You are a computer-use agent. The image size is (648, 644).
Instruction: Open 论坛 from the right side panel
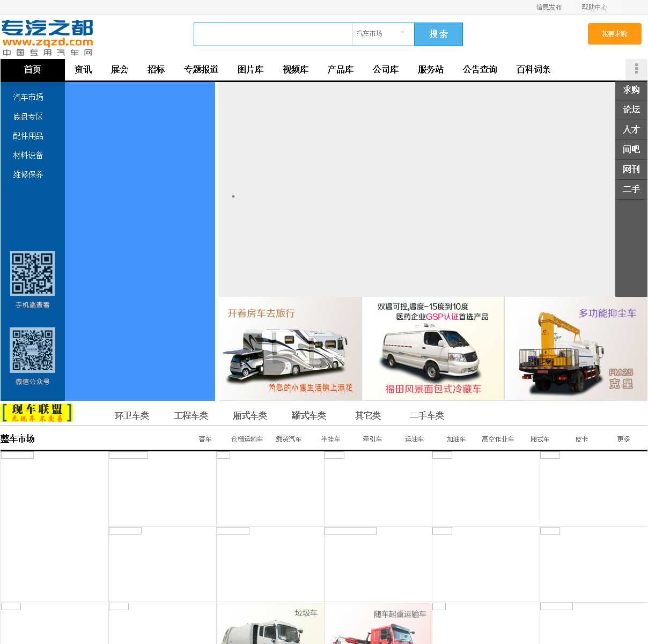point(631,109)
